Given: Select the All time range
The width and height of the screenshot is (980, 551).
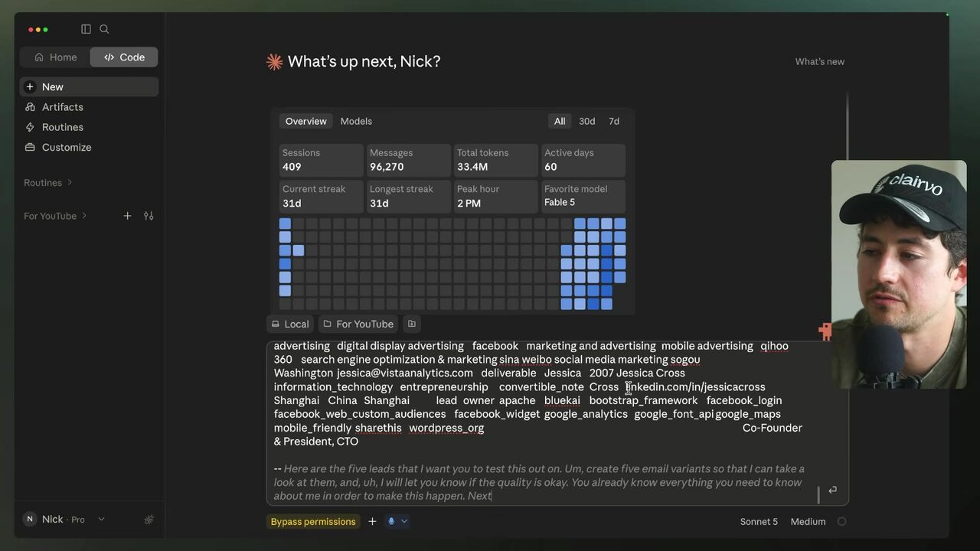Looking at the screenshot, I should (560, 121).
